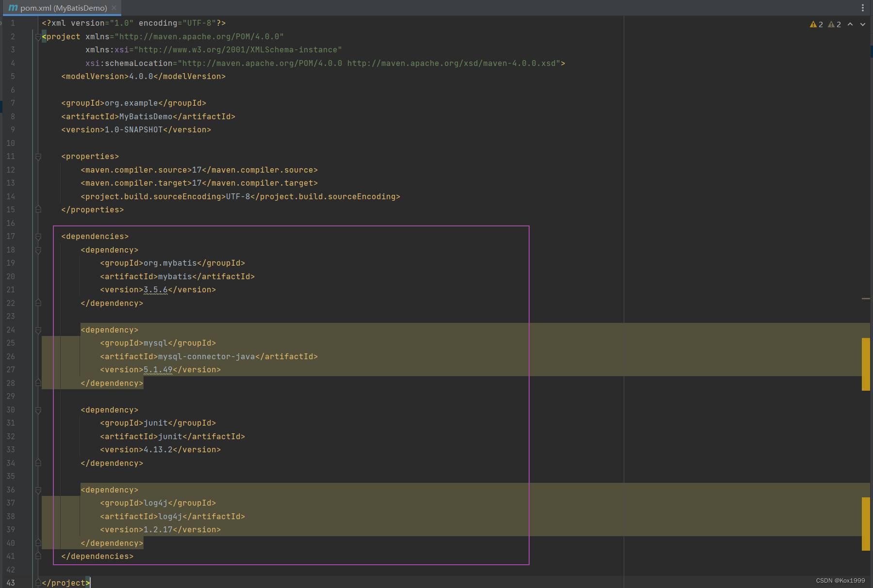Collapse the mybatis dependency fold on line 18
The height and width of the screenshot is (588, 873).
[38, 250]
